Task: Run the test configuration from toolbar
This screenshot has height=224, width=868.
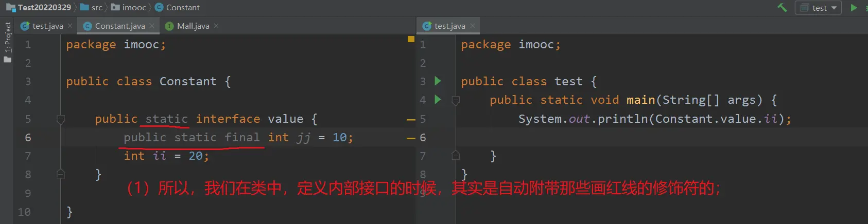Action: 854,8
